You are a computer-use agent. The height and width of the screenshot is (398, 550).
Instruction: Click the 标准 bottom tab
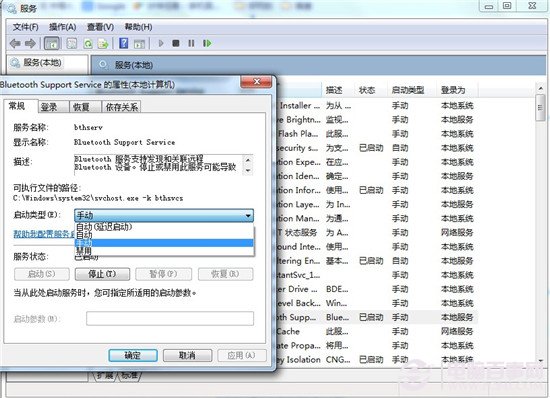pos(129,376)
